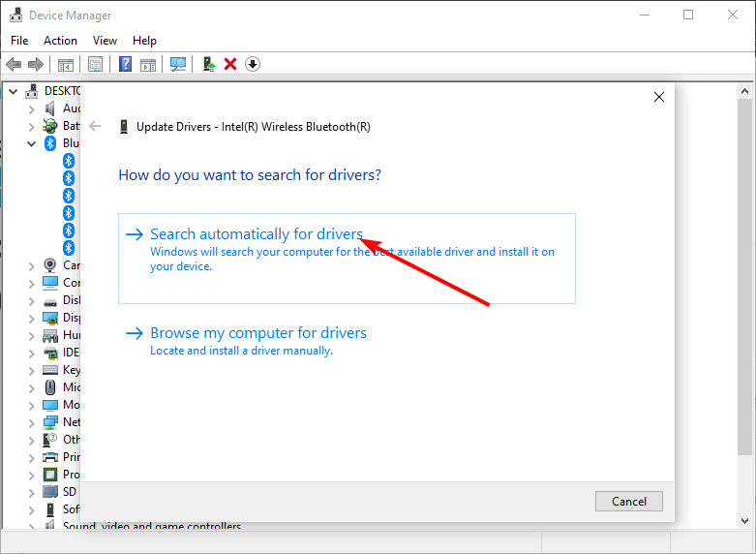Select the Audio speaker category icon
This screenshot has height=554, width=756.
50,108
